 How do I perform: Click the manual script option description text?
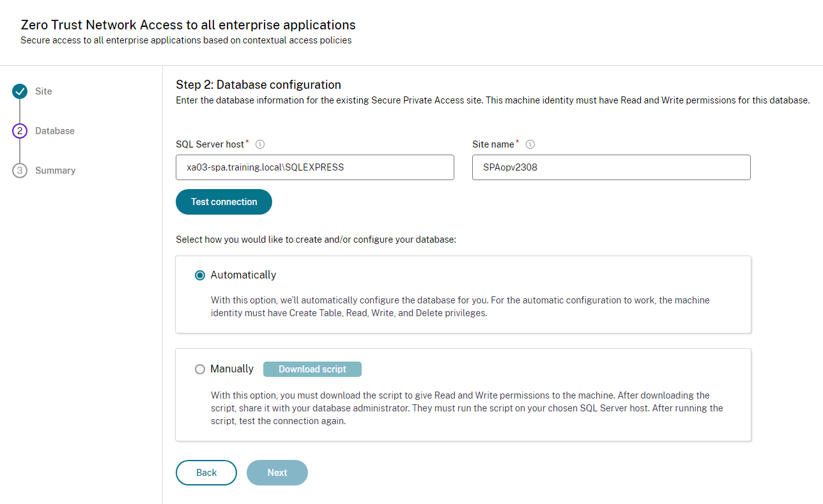[466, 408]
